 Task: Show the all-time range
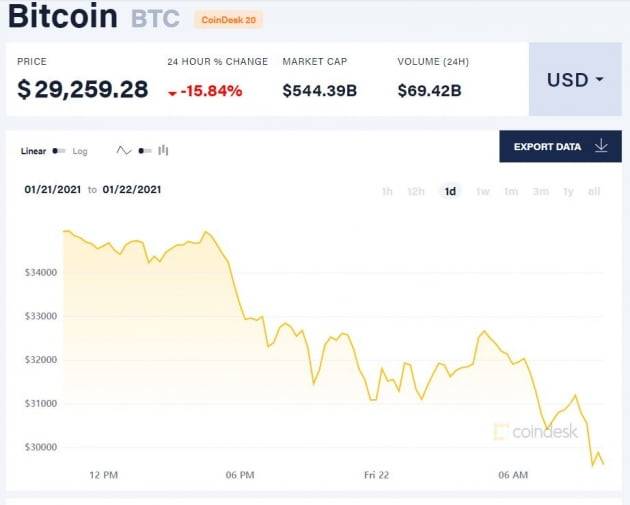coord(594,191)
